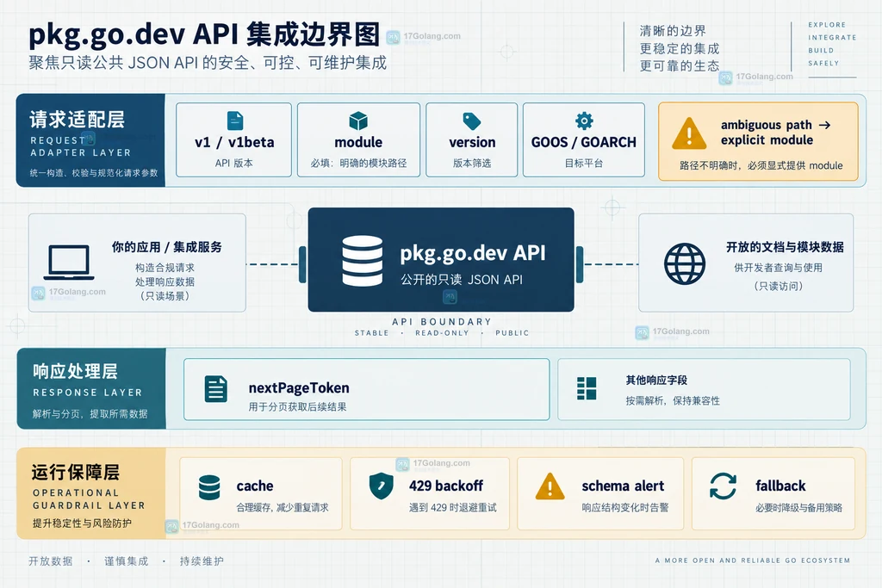Click the fallback label
882x588 pixels.
780,486
